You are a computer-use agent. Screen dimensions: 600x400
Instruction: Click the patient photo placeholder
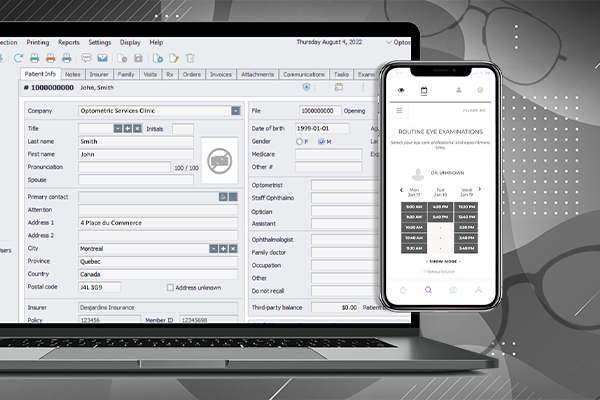(220, 160)
